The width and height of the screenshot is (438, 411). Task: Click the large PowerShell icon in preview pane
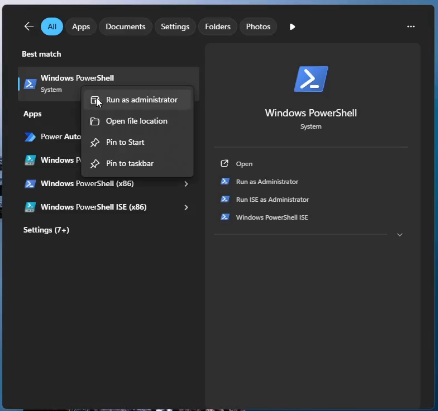pyautogui.click(x=311, y=79)
